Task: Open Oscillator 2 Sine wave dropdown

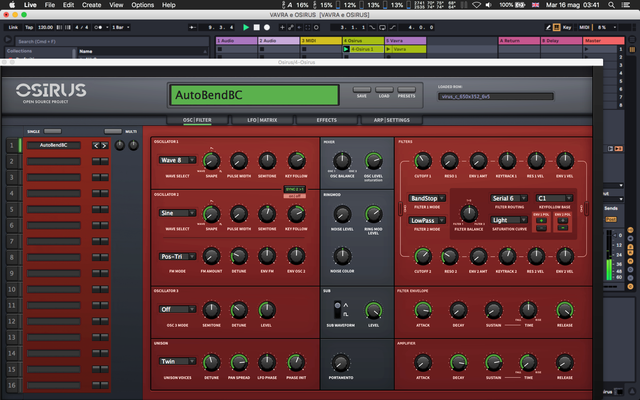Action: pos(177,213)
